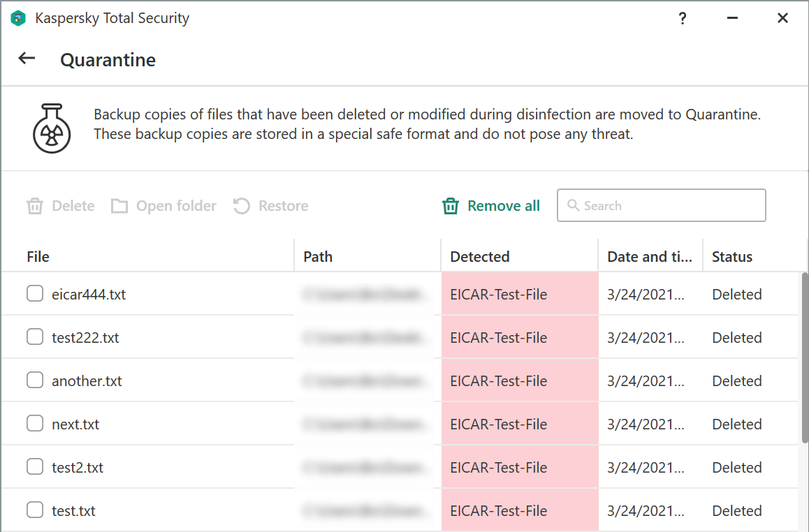Click into the Search input field
Screen dimensions: 809x532
click(x=671, y=206)
